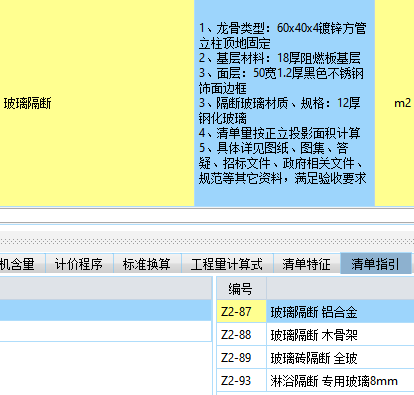Select the 玻璃隔断 item name cell
The height and width of the screenshot is (395, 414).
[x=97, y=103]
